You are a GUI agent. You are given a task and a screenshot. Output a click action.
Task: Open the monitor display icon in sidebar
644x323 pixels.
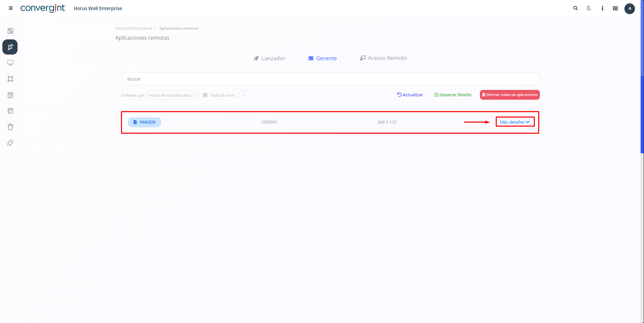(x=10, y=63)
